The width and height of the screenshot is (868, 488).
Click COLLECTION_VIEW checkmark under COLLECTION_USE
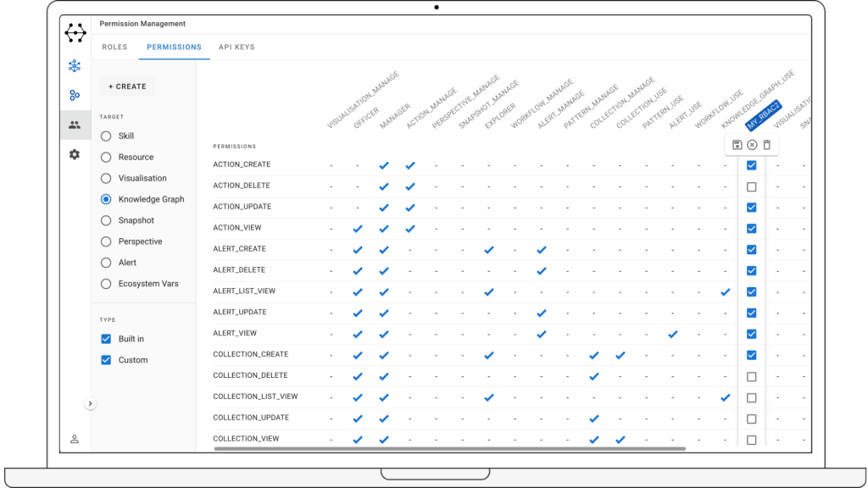click(620, 440)
